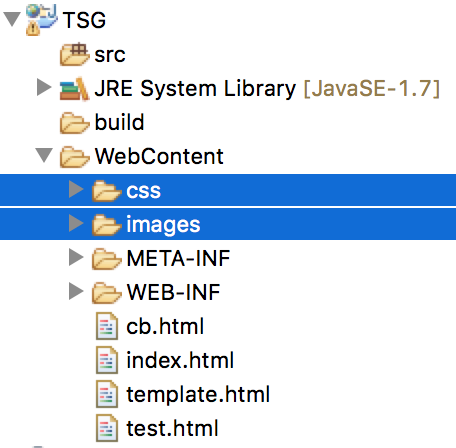
Task: Expand the css folder
Action: (x=76, y=189)
